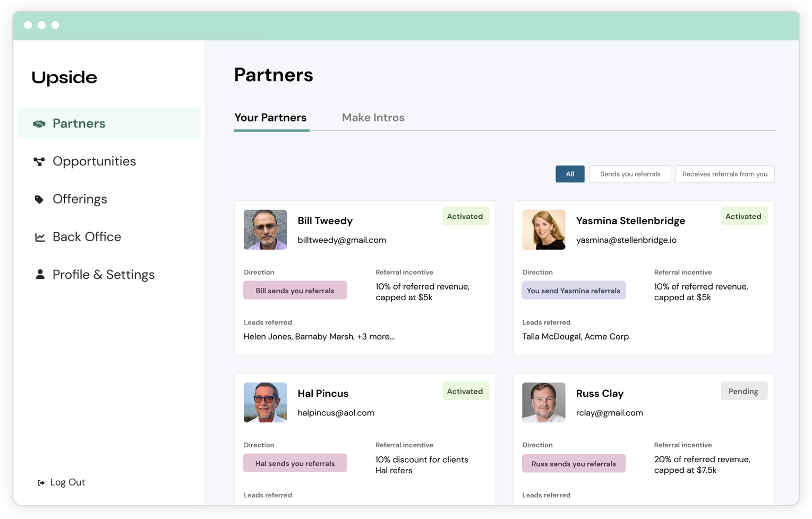Open Yasmina Stellenbridge's profile photo

click(x=543, y=229)
